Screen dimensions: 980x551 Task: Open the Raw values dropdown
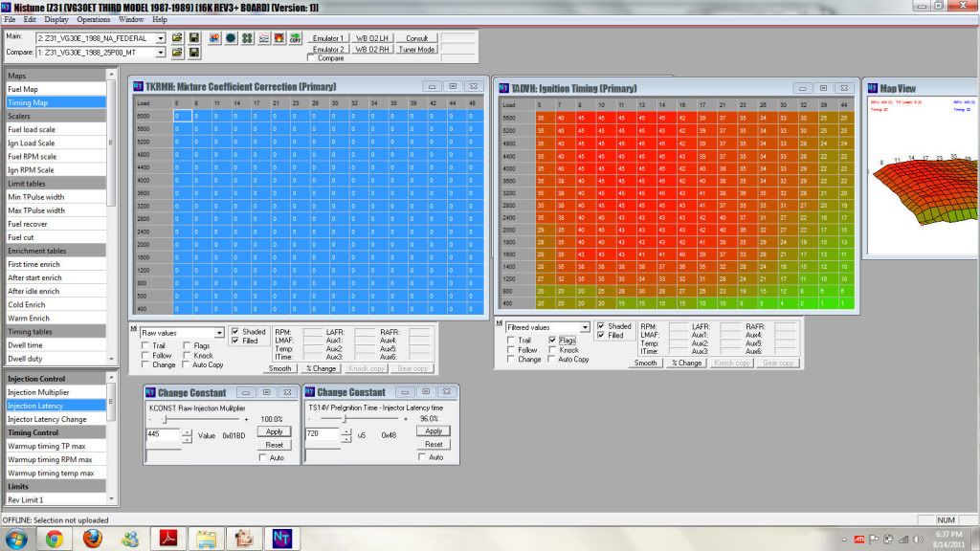pos(219,333)
